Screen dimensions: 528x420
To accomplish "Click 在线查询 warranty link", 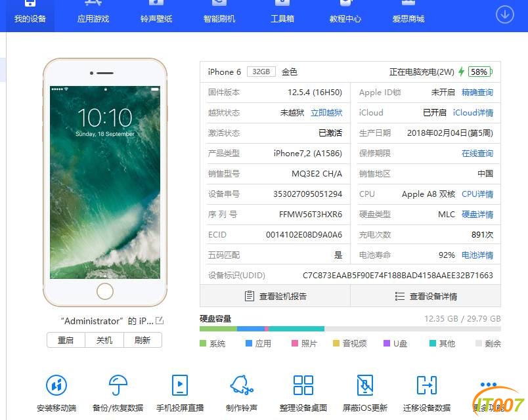I will [477, 154].
